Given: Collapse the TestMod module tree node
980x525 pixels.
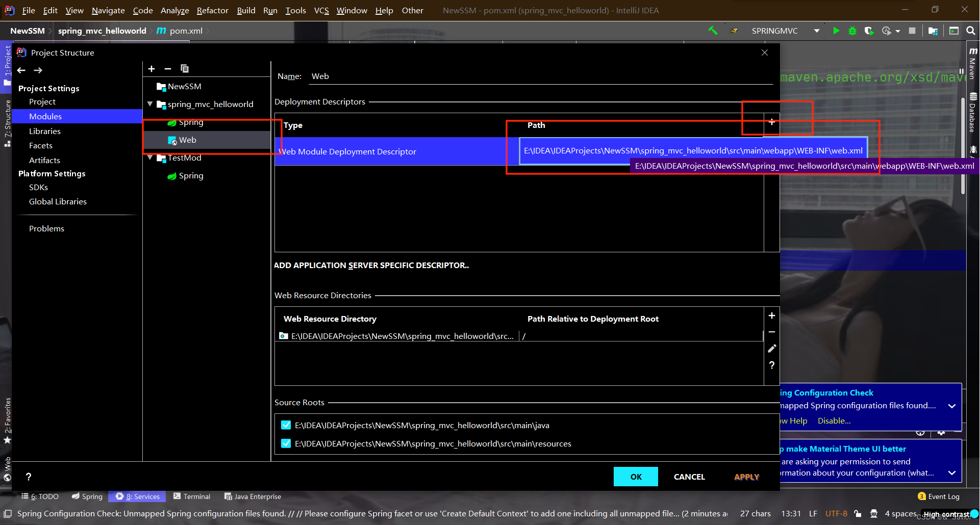Looking at the screenshot, I should [x=150, y=157].
